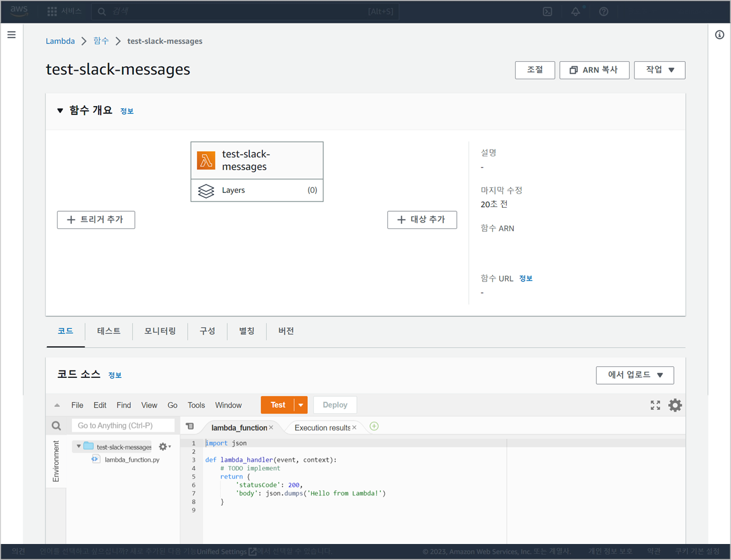Click code line 6 number in gutter
Viewport: 731px width, 560px height.
(194, 485)
